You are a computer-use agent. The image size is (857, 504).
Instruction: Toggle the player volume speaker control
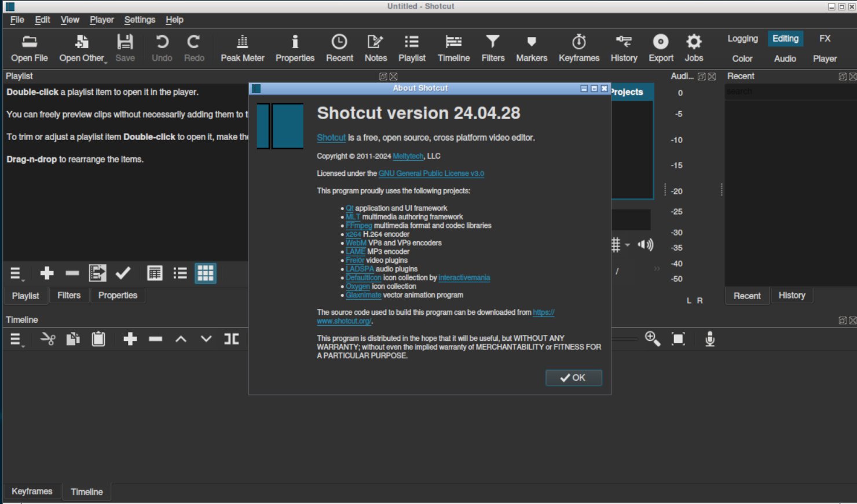645,245
